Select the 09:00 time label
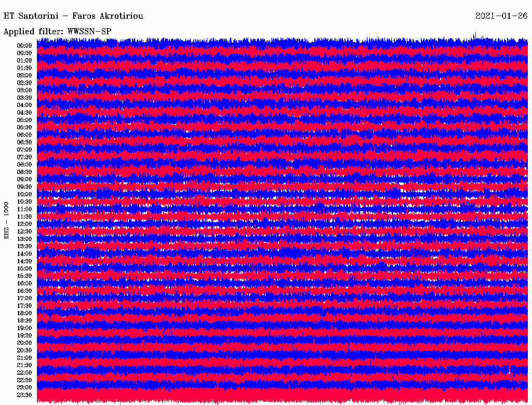This screenshot has width=532, height=405. [x=24, y=180]
